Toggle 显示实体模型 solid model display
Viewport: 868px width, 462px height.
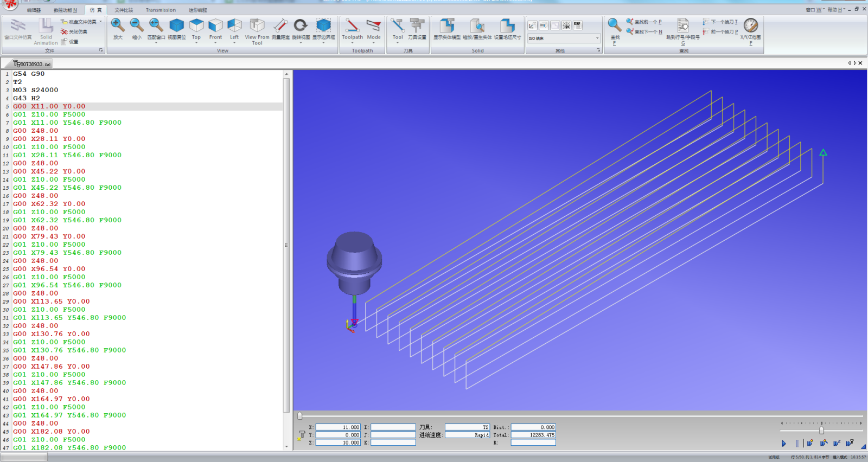[x=447, y=26]
